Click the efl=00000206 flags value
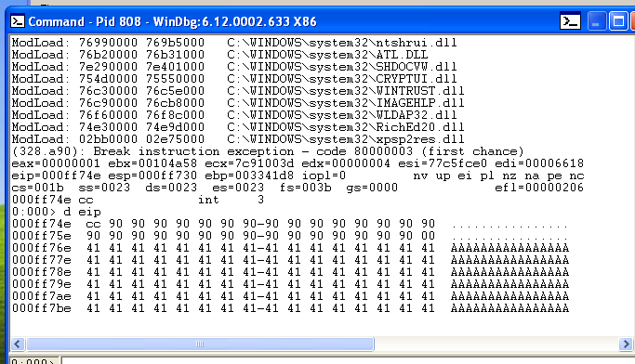The image size is (635, 364). (x=539, y=188)
